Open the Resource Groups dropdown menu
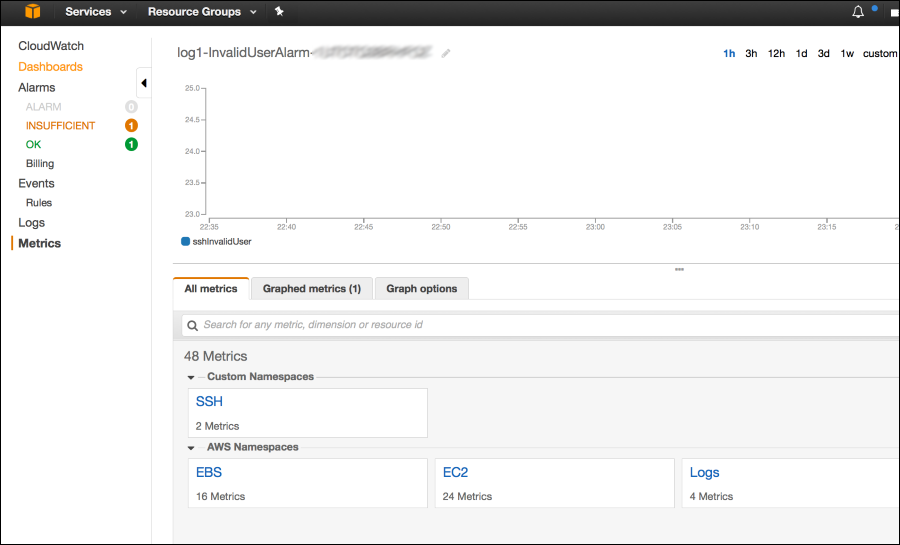 (x=202, y=11)
